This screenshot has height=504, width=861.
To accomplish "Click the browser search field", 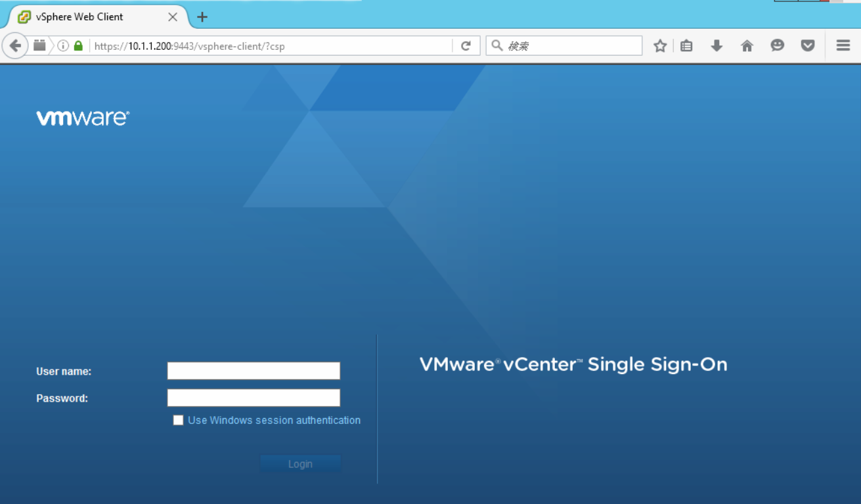I will tap(564, 46).
